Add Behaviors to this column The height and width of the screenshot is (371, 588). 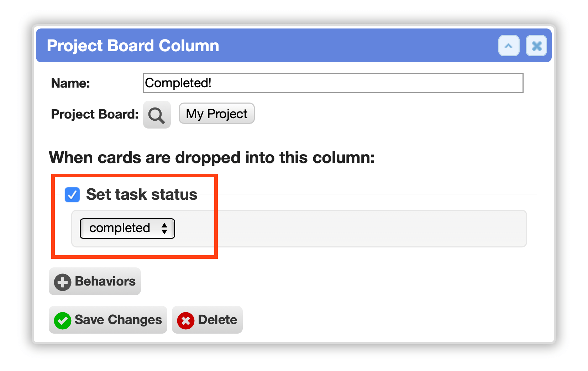pyautogui.click(x=95, y=281)
